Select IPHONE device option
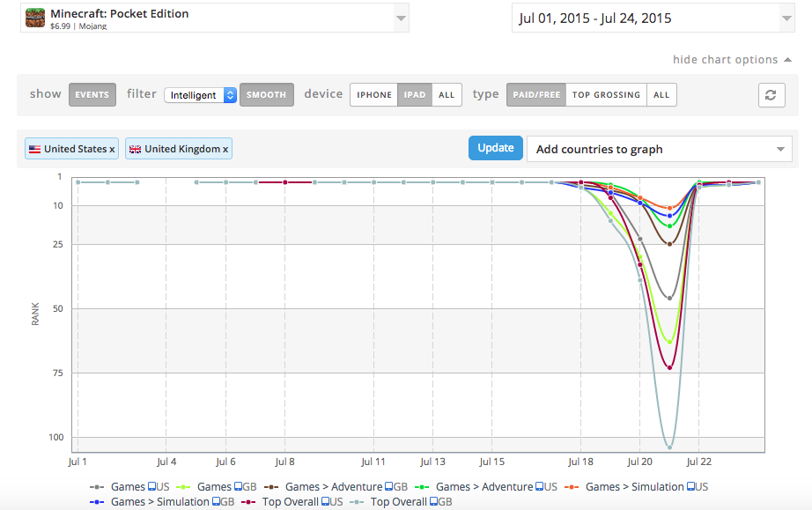 374,95
